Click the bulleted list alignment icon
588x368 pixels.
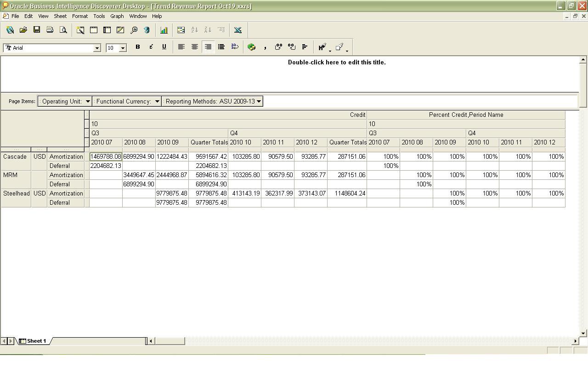(x=221, y=47)
